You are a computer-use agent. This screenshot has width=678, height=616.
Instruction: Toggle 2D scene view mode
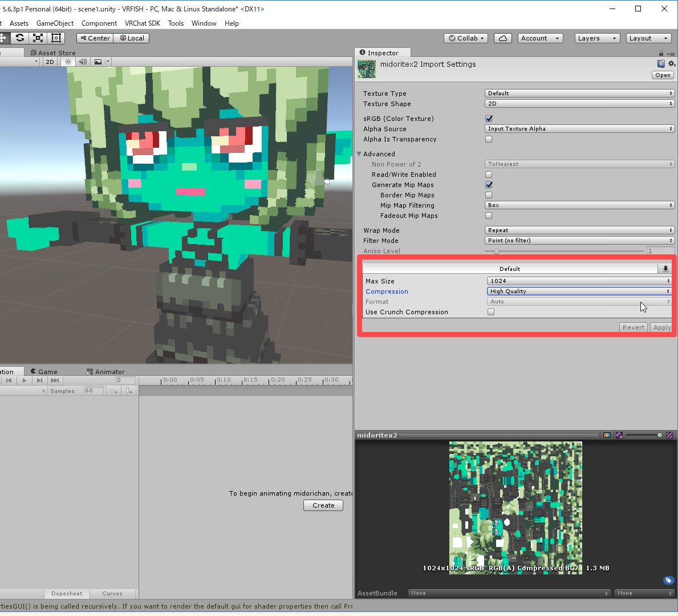pos(50,62)
